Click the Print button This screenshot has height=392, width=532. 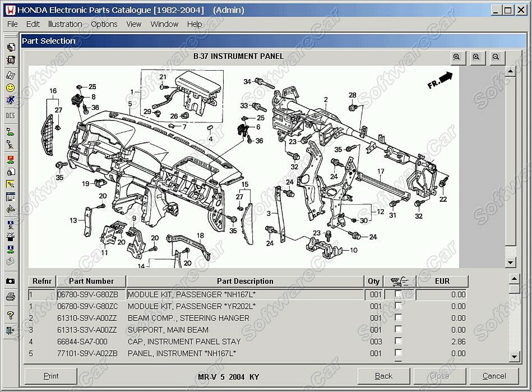click(x=51, y=376)
